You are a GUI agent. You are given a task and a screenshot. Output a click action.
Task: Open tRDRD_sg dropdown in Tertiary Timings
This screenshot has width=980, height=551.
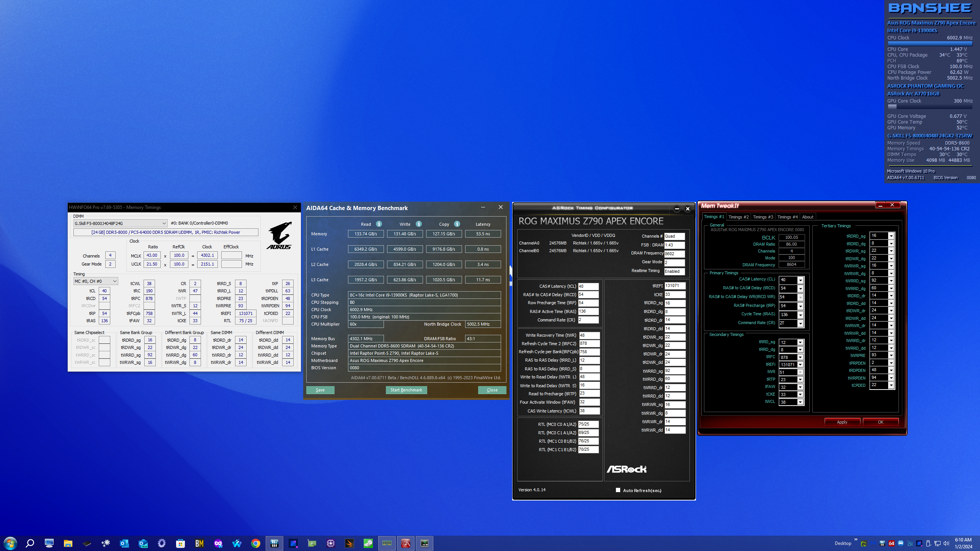point(891,236)
